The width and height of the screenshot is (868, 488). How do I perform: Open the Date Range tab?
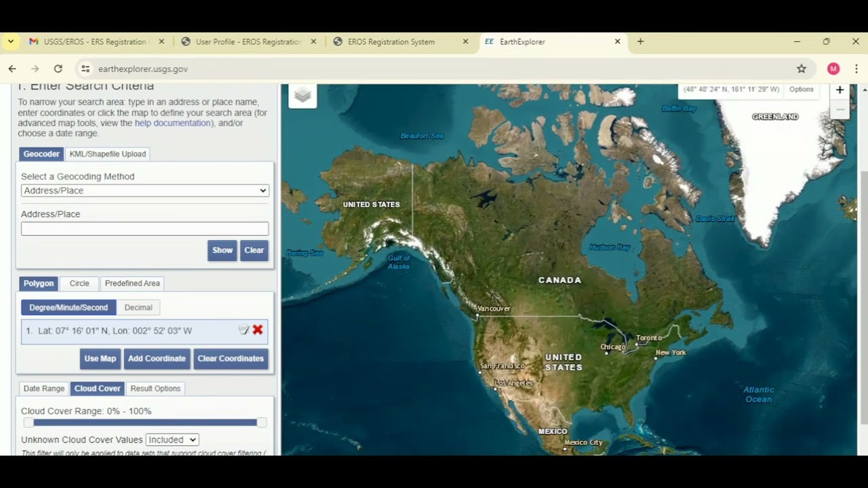coord(44,388)
